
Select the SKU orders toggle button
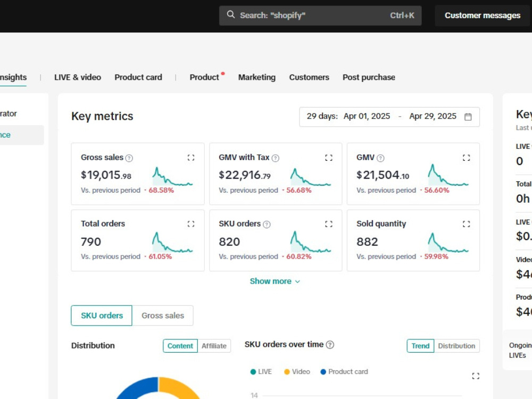point(102,315)
